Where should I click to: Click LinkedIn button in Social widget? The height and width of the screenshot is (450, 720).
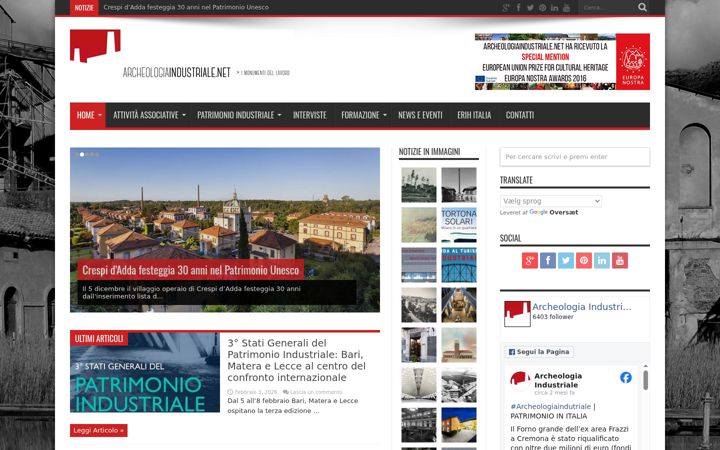pos(602,261)
